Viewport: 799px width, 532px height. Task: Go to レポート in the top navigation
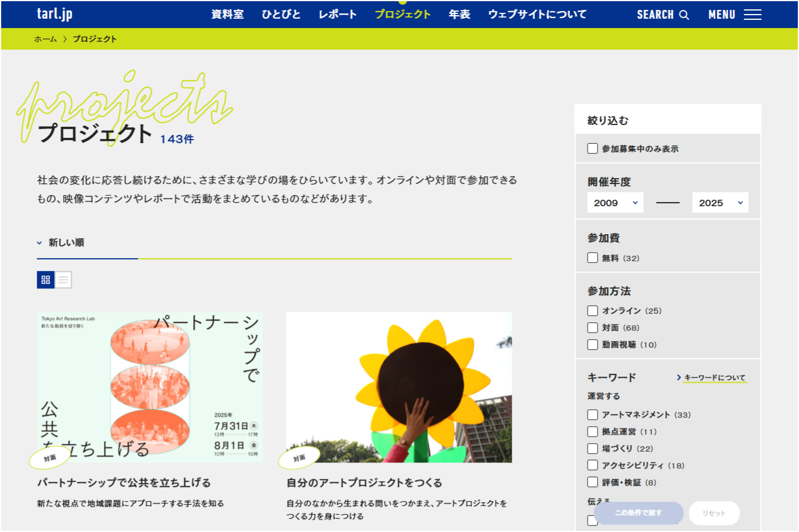[337, 15]
